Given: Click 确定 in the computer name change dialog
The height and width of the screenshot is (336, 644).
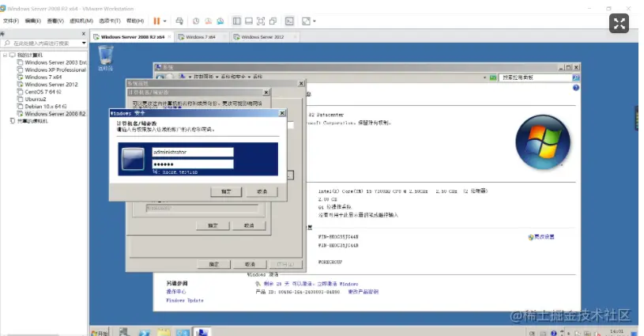Looking at the screenshot, I should (213, 225).
